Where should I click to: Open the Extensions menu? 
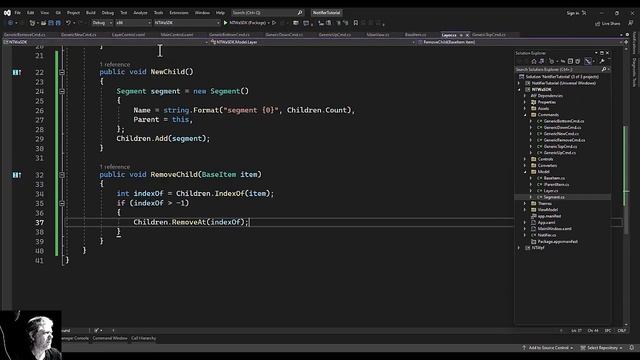(179, 13)
